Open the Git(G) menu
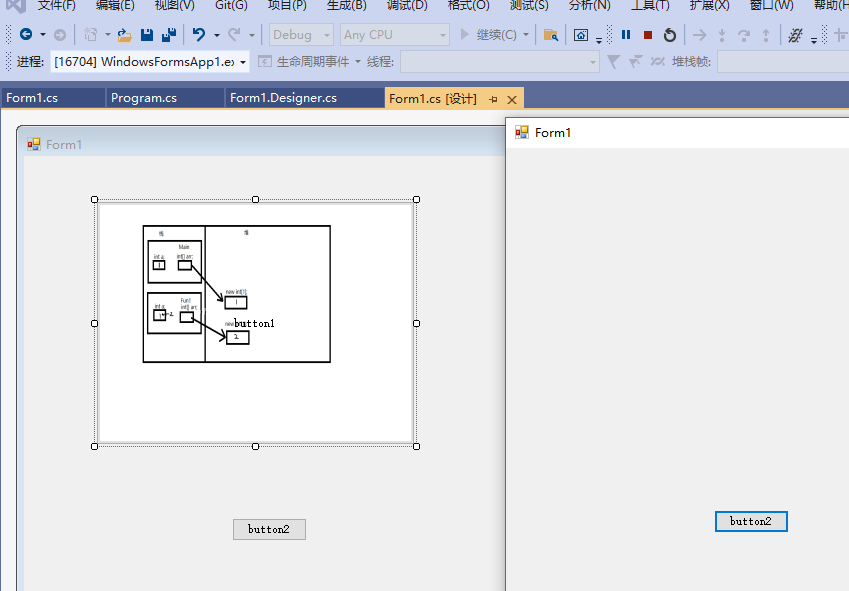Screen dimensions: 849x591 231,5
